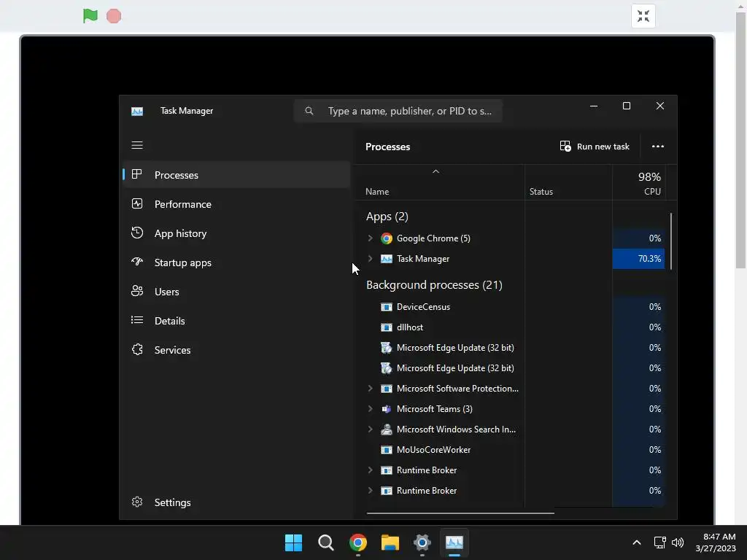
Task: Click the network tray icon
Action: click(x=659, y=542)
